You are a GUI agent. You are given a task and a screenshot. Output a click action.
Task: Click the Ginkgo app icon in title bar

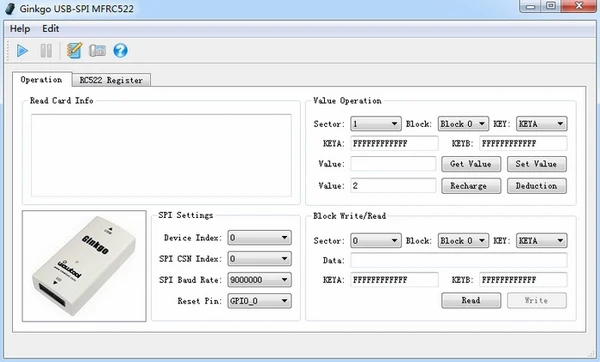click(x=11, y=8)
